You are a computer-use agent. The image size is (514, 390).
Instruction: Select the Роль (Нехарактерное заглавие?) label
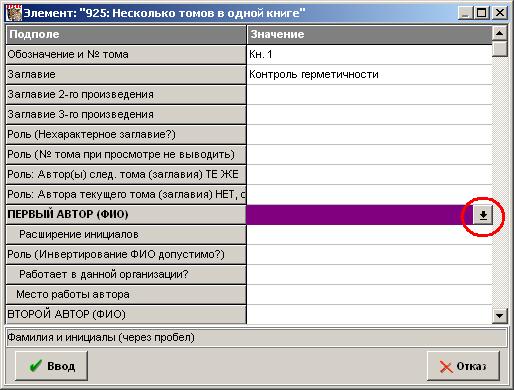click(x=126, y=134)
